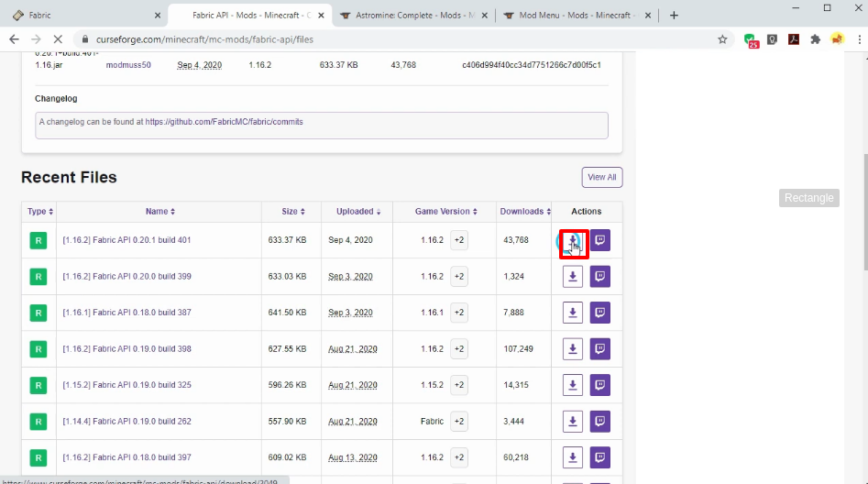This screenshot has height=484, width=868.
Task: Open [1.16.1] Fabric API 0.18.0 build 387
Action: click(126, 313)
